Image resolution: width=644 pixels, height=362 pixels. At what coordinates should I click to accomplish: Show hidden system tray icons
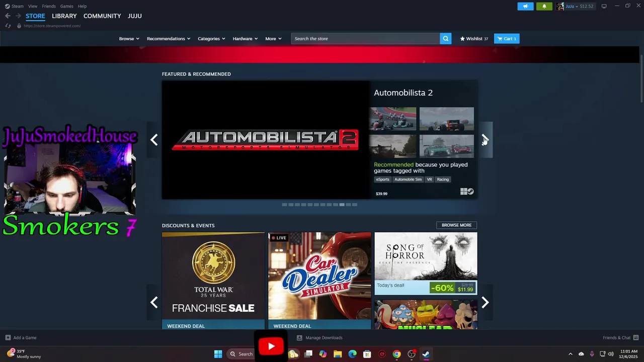[570, 354]
